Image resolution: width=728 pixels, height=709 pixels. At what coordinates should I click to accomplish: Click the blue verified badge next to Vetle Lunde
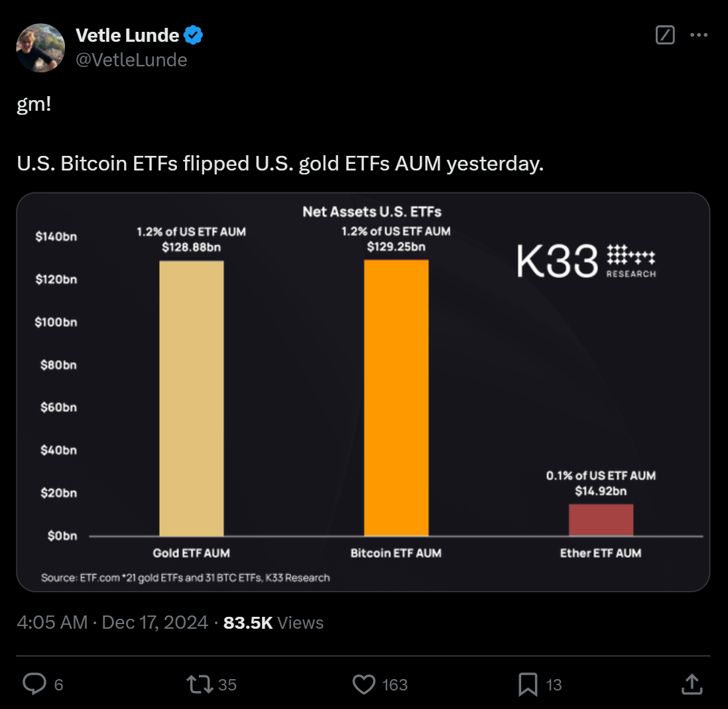(192, 34)
